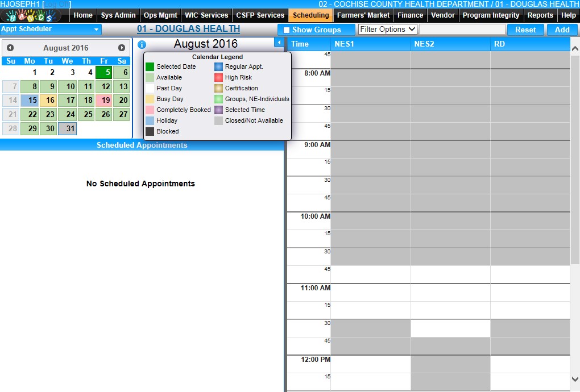Expand the Appt Scheduler dropdown
The image size is (580, 392).
[51, 29]
